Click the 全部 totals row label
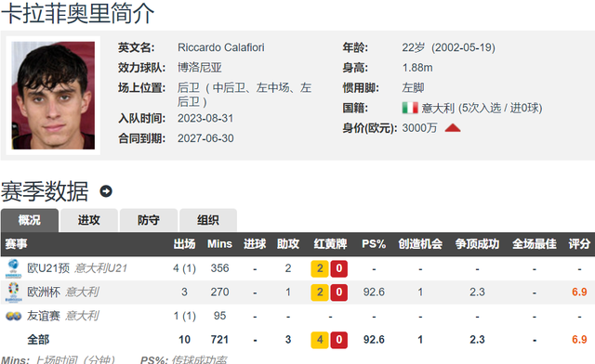The height and width of the screenshot is (364, 595). pyautogui.click(x=38, y=339)
